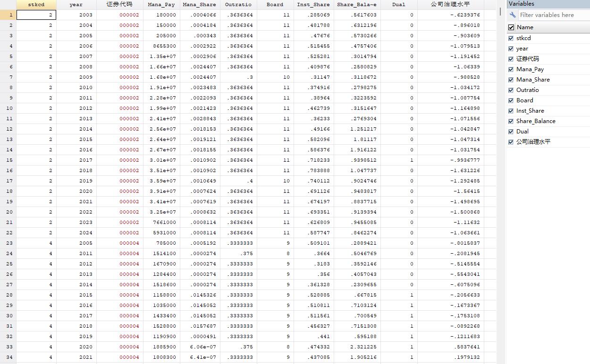Select the Inst_Share variable name in the list
590x364 pixels.
point(530,111)
